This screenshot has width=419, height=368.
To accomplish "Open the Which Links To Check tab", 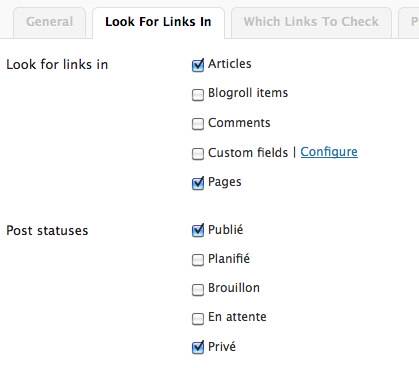I will pos(311,22).
